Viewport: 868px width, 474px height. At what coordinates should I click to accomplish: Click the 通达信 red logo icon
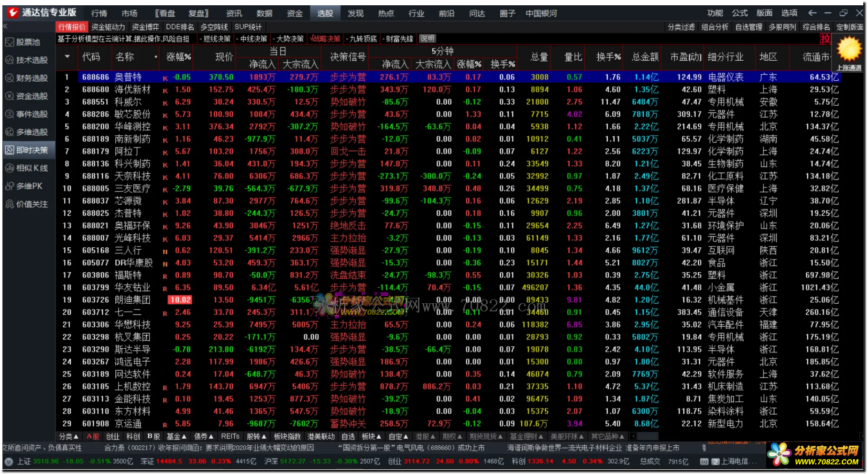(x=13, y=12)
